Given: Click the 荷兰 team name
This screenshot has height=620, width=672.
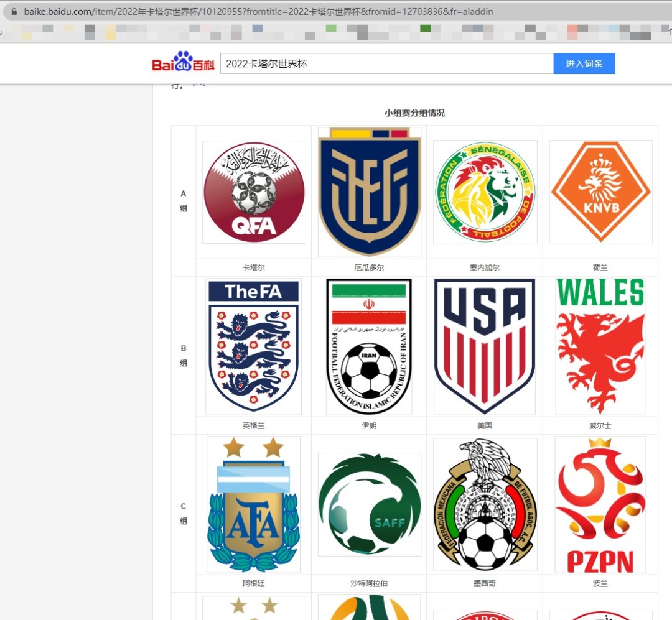Looking at the screenshot, I should (600, 267).
